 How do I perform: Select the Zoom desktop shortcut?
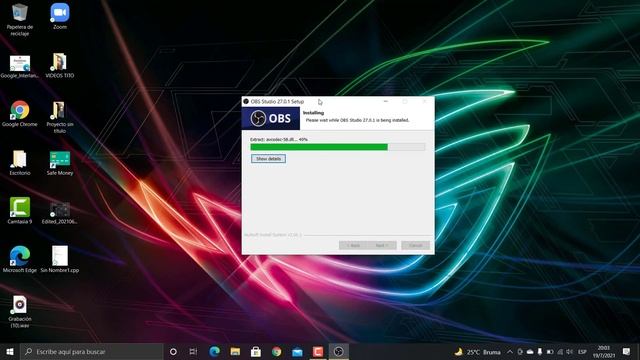pos(60,16)
